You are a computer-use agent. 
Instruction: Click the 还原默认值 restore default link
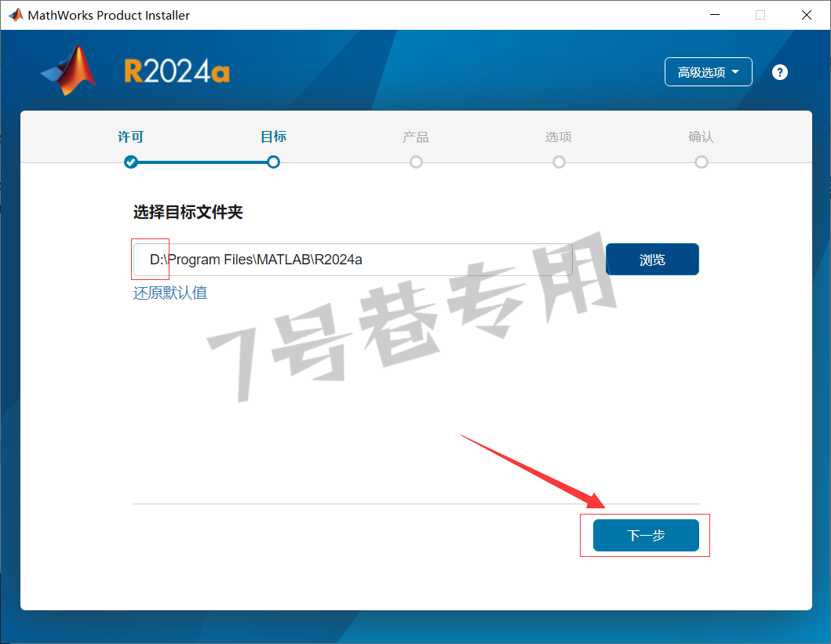[170, 293]
